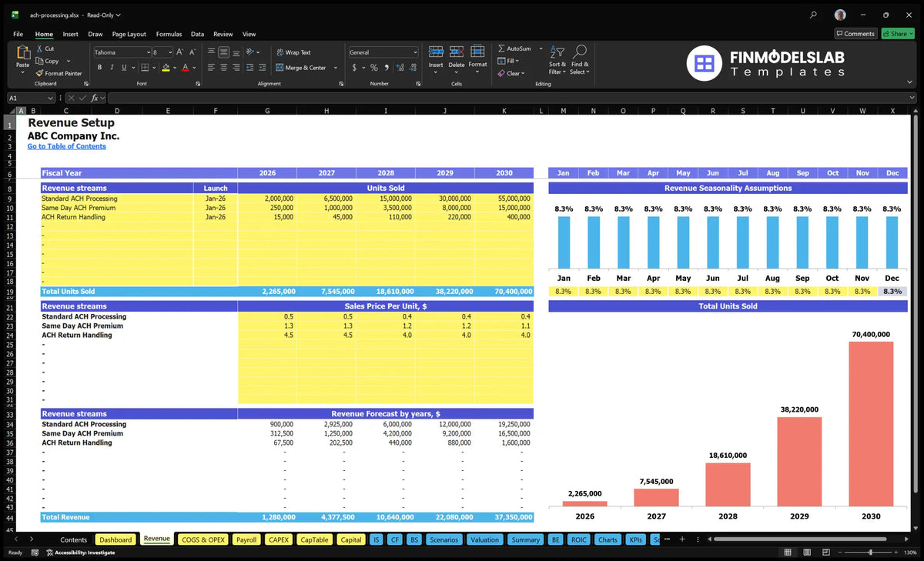Click the Delete cells icon
Viewport: 924px width, 561px height.
tap(457, 52)
